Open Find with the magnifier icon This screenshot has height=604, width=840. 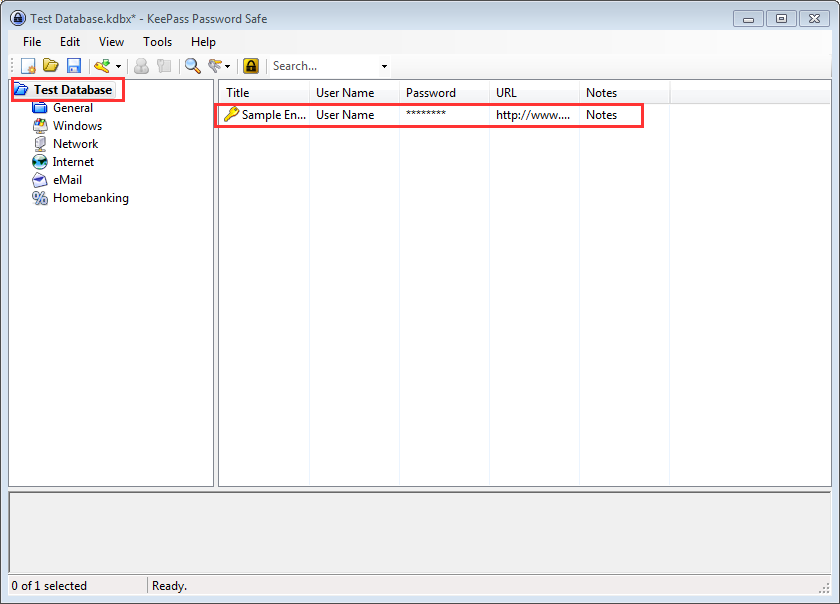click(192, 66)
